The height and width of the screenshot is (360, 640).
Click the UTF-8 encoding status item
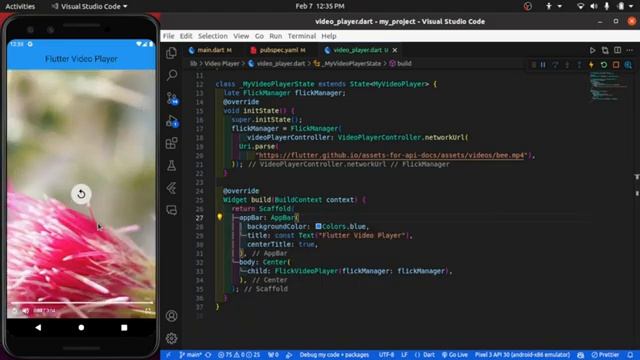(386, 355)
